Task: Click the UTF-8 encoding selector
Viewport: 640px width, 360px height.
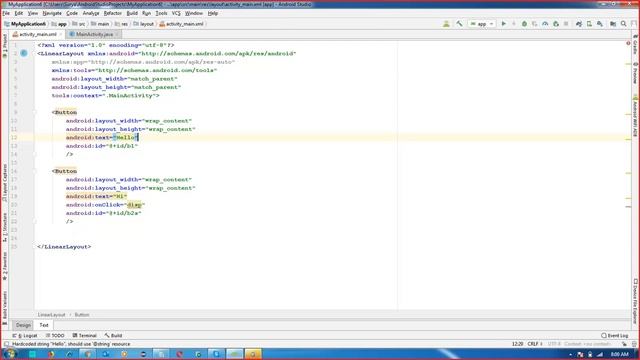Action: coord(554,344)
